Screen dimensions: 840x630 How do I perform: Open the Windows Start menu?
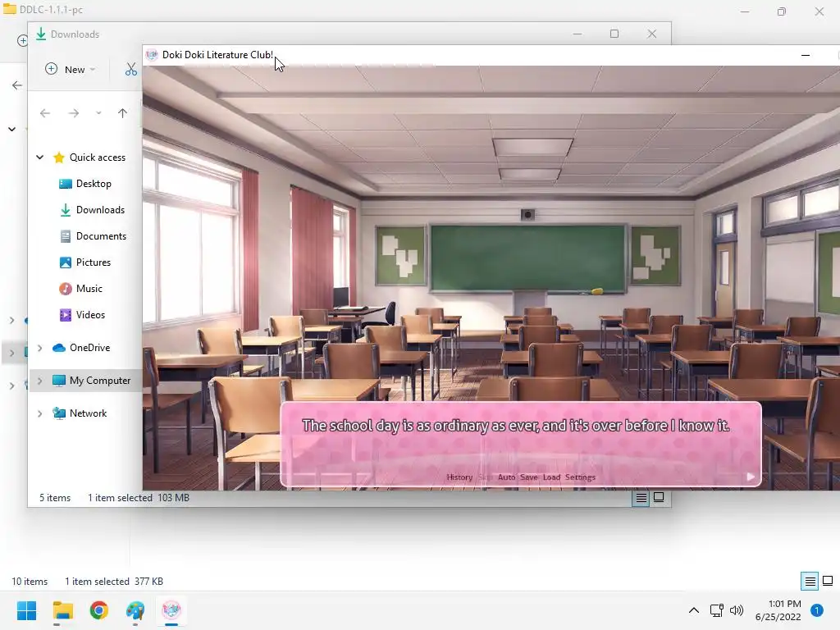[x=26, y=610]
